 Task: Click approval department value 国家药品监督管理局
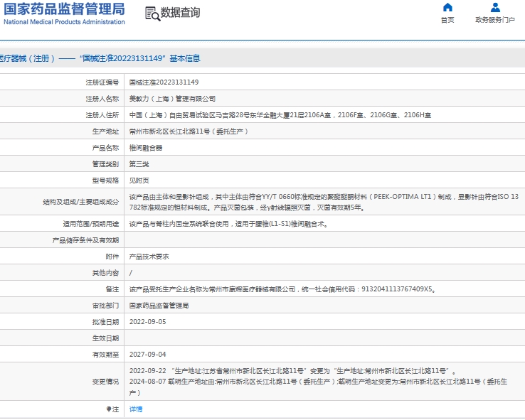159,306
